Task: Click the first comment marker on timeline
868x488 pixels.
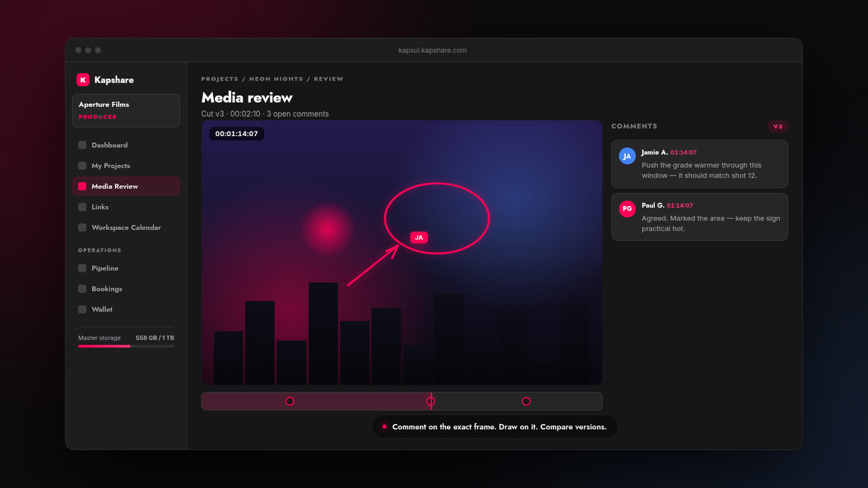Action: click(x=290, y=401)
